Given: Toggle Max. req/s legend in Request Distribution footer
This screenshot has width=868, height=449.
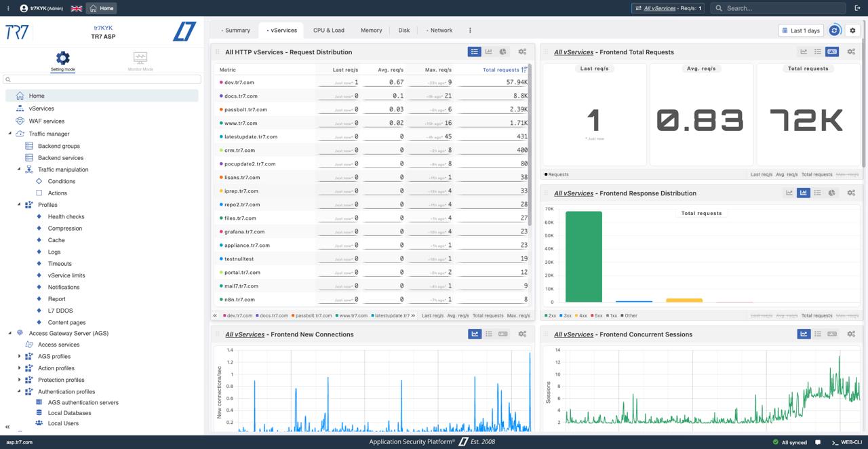Looking at the screenshot, I should [x=519, y=315].
